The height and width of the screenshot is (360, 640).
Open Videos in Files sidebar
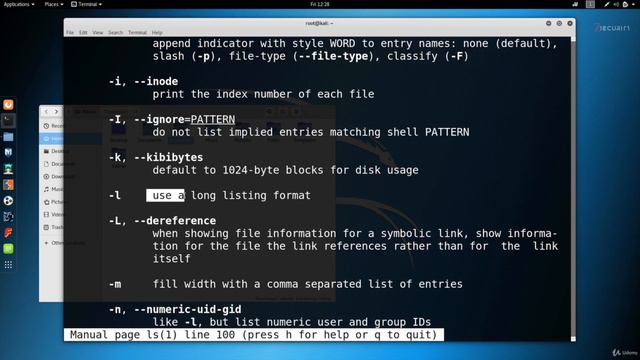pos(53,214)
